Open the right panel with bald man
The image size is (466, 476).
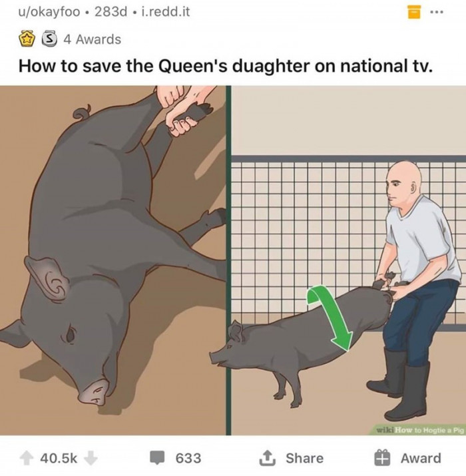pos(349,260)
